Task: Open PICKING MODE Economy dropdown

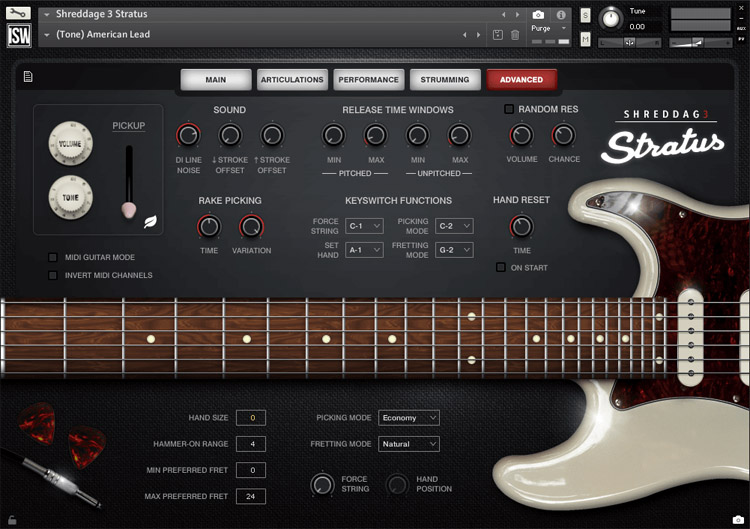Action: coord(409,418)
